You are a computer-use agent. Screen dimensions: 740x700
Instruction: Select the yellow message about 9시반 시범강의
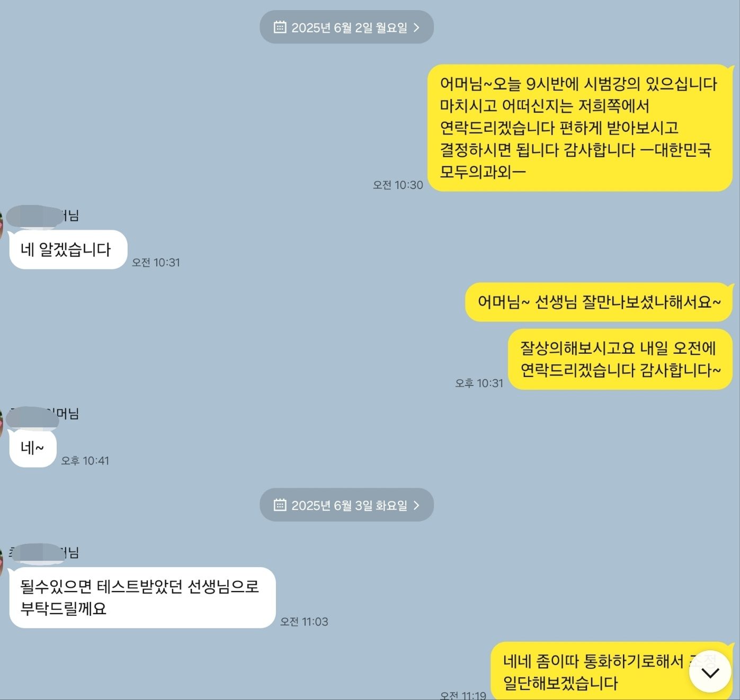[580, 128]
